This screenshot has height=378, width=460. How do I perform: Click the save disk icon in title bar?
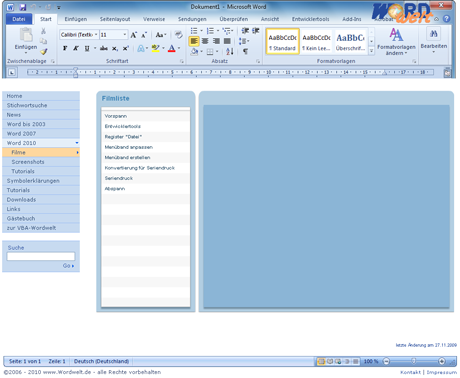[x=23, y=7]
